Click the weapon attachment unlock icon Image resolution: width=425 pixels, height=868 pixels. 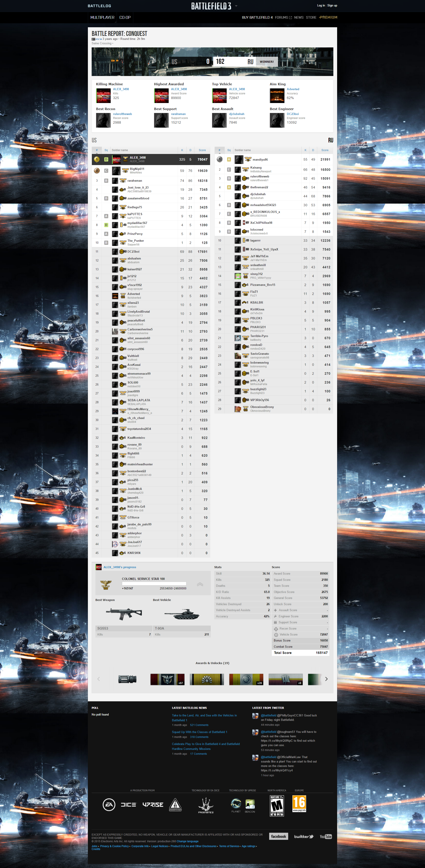tap(128, 679)
